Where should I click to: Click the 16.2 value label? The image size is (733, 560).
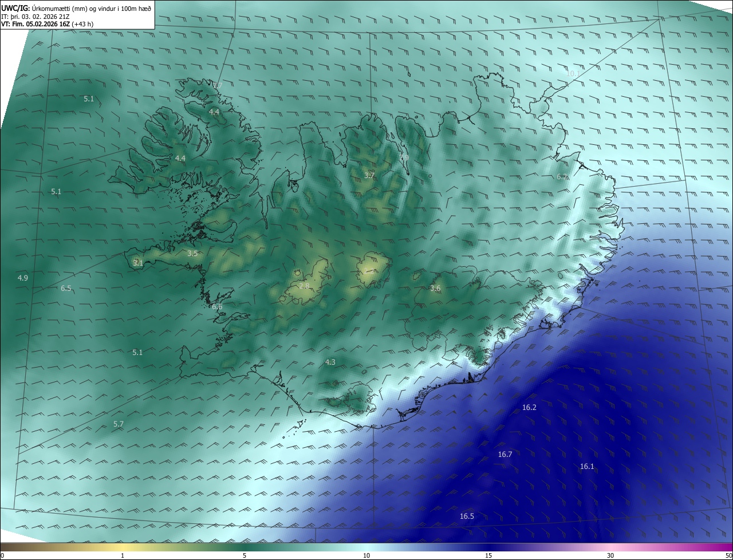pyautogui.click(x=529, y=408)
